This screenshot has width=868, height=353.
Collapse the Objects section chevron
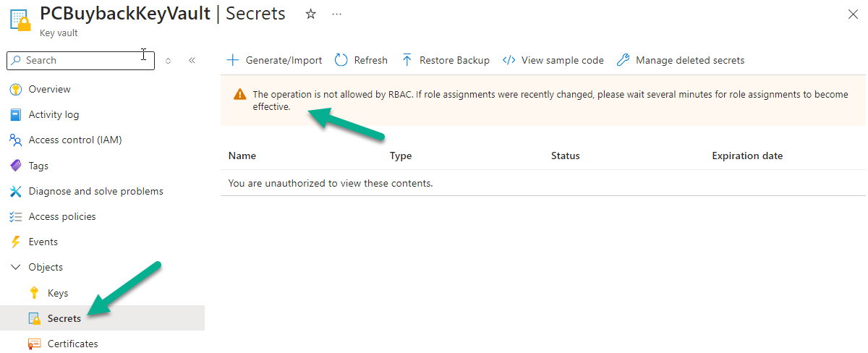click(16, 267)
